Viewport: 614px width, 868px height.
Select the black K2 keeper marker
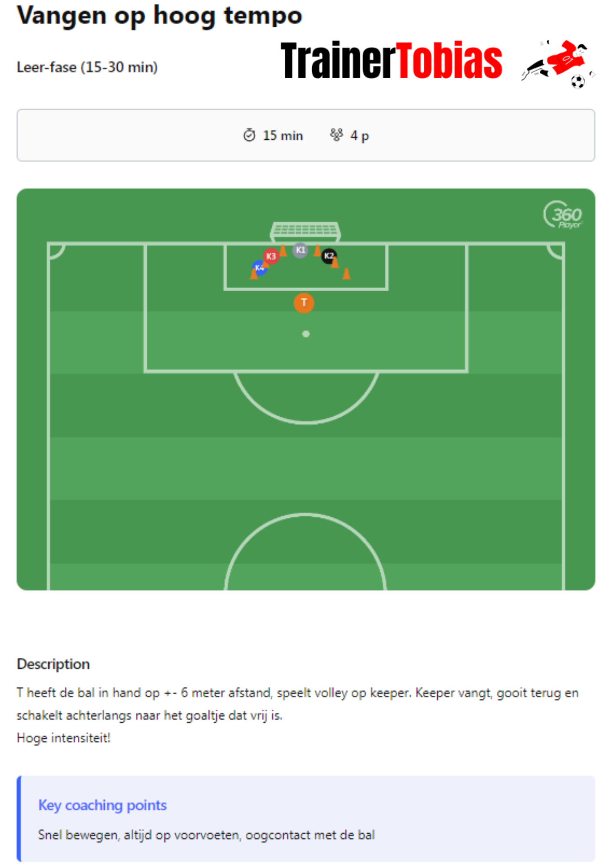tap(329, 256)
